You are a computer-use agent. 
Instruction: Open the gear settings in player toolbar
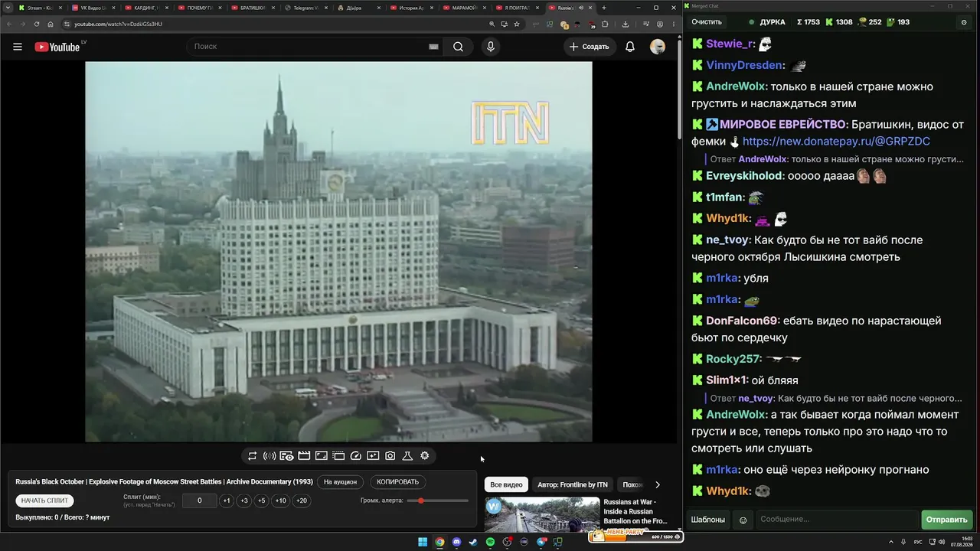425,455
